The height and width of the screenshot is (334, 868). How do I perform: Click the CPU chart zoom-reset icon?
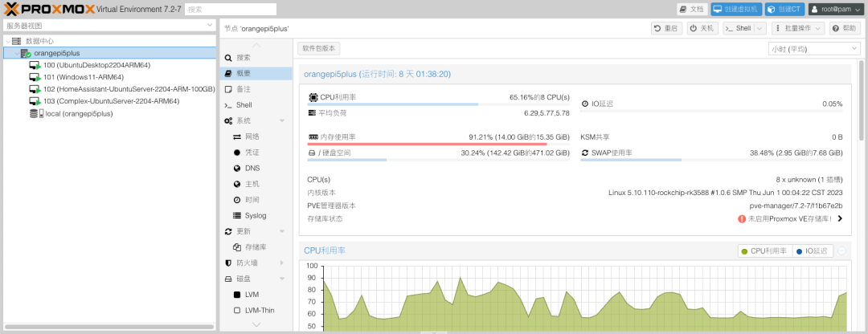point(842,251)
